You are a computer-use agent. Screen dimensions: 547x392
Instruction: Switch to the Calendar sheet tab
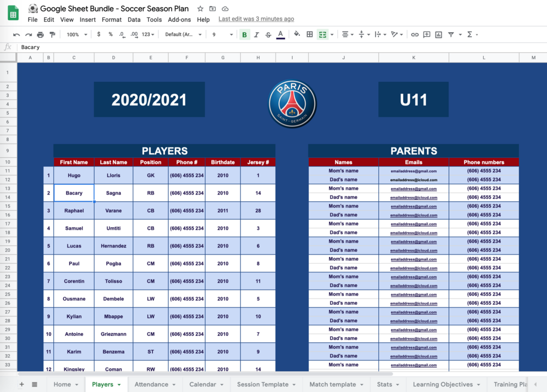point(206,384)
